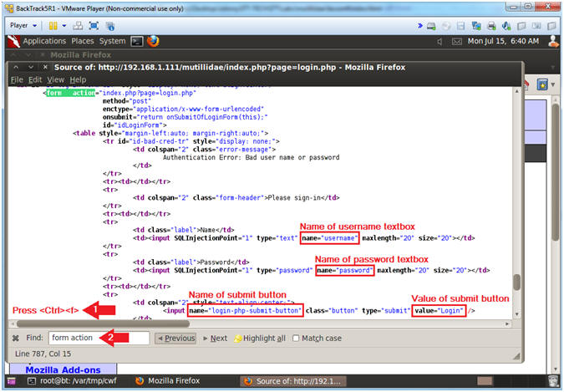Click the 'idLoginForm' attribute value
The height and width of the screenshot is (392, 564).
tap(139, 125)
